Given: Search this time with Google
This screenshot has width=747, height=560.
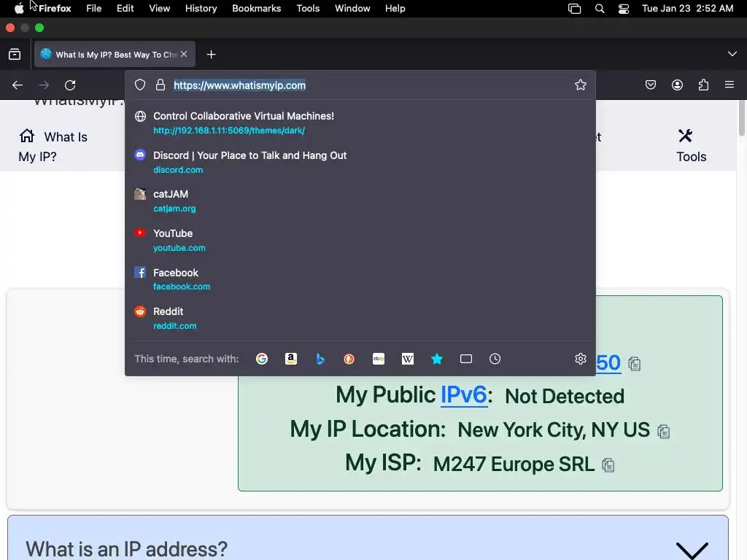Looking at the screenshot, I should click(x=262, y=359).
